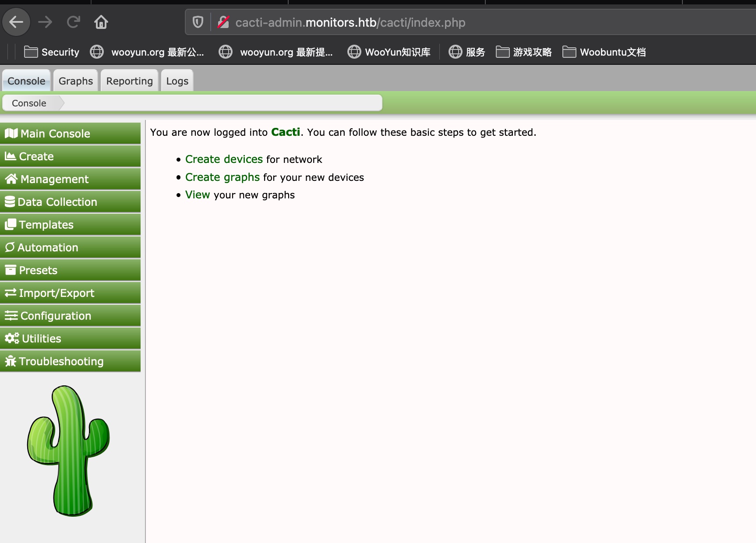The image size is (756, 543).
Task: Click the copy icon beside Templates
Action: coord(11,224)
